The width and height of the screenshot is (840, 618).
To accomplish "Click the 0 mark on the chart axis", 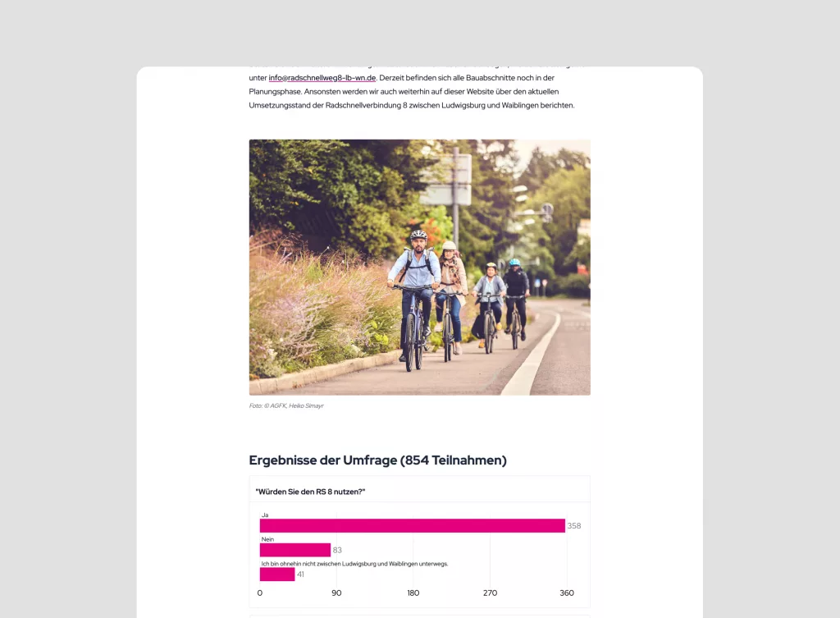I will pos(259,593).
